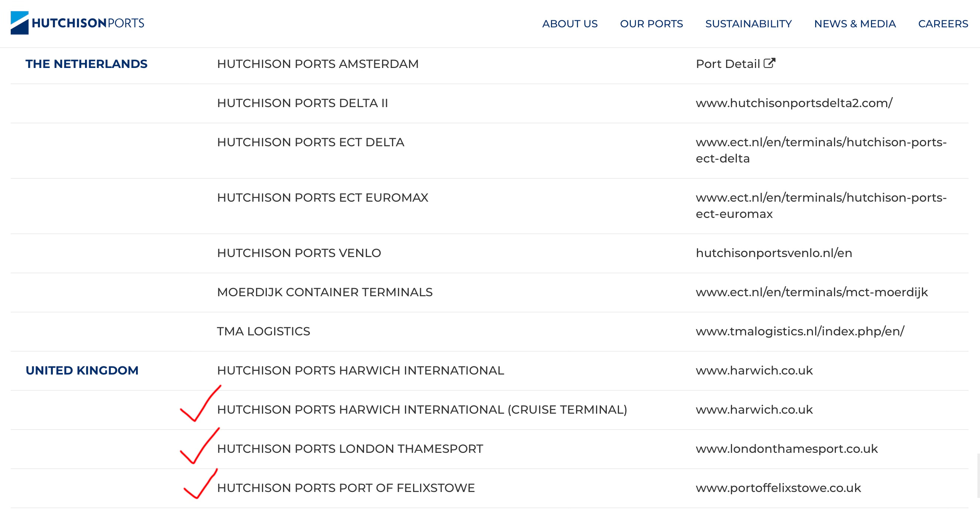Click MOERDIJK CONTAINER TERMINALS name
The image size is (980, 523).
coord(324,292)
